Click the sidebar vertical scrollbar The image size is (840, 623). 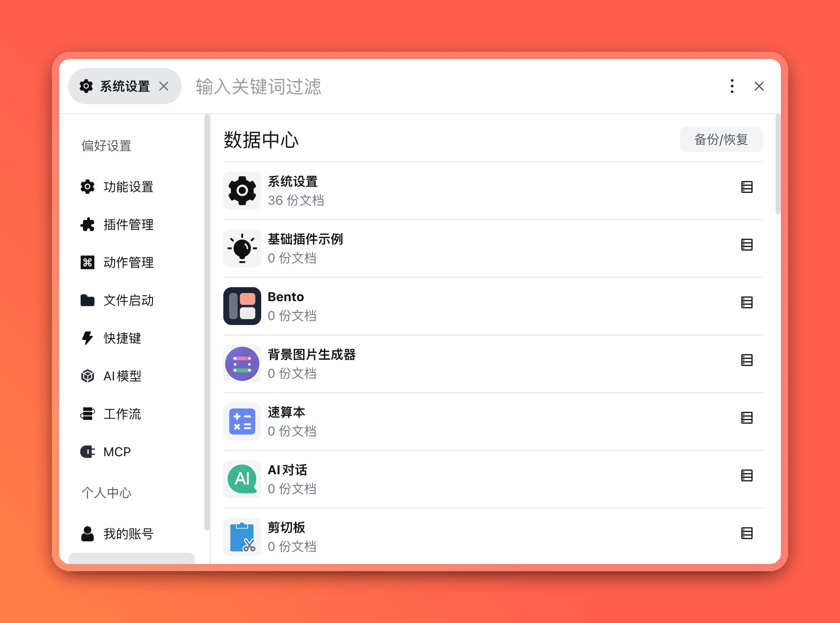[207, 323]
